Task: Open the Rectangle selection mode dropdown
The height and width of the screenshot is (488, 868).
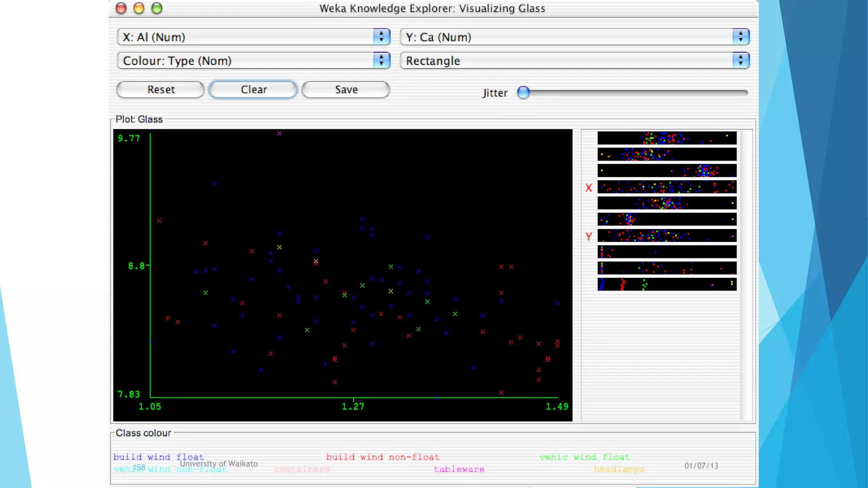Action: click(575, 61)
